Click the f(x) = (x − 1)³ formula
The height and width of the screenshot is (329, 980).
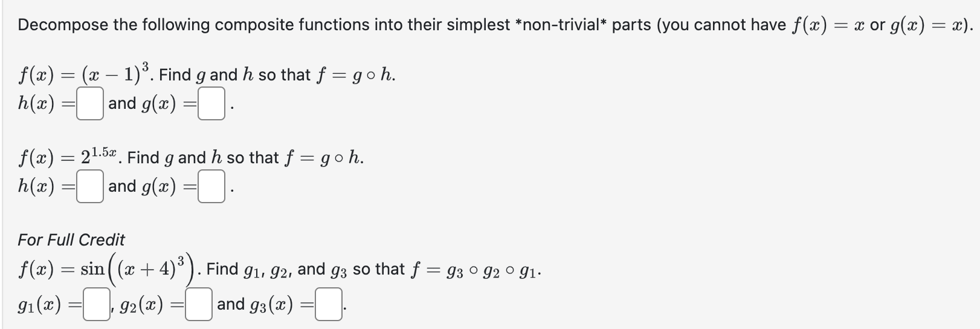pos(83,74)
